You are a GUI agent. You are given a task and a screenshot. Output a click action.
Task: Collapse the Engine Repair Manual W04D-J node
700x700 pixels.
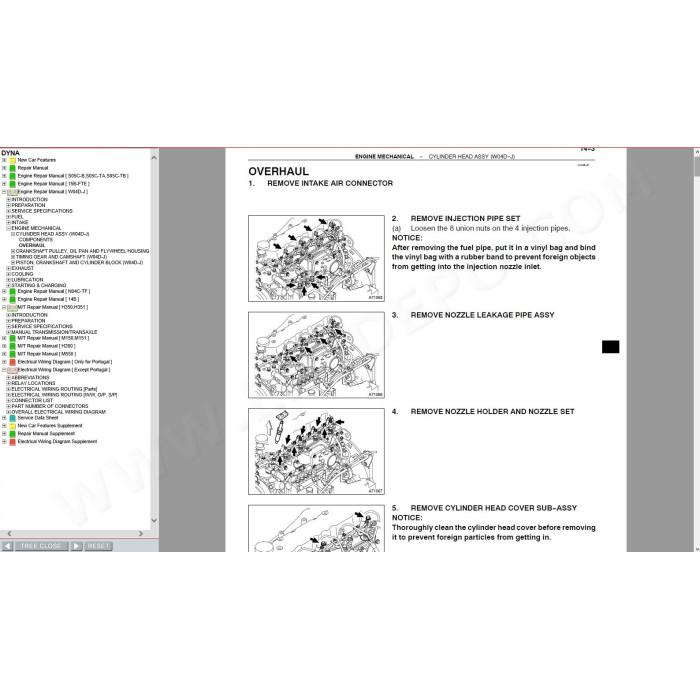click(4, 192)
